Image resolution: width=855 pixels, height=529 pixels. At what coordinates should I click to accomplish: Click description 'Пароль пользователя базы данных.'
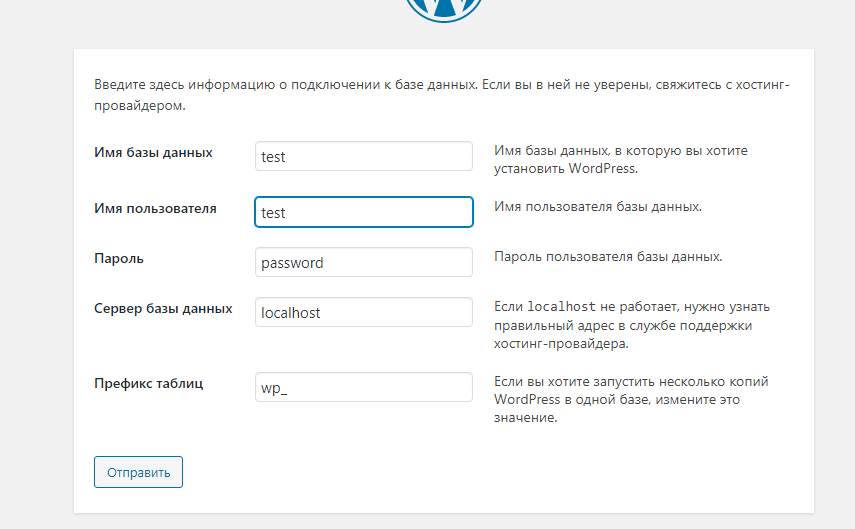[x=608, y=257]
